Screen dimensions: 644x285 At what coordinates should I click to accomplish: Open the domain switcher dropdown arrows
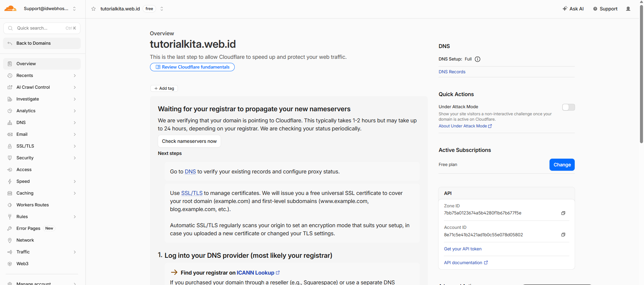pyautogui.click(x=162, y=9)
